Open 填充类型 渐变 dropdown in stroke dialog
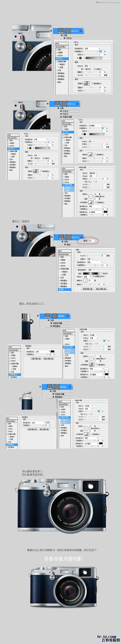 [x=91, y=270]
